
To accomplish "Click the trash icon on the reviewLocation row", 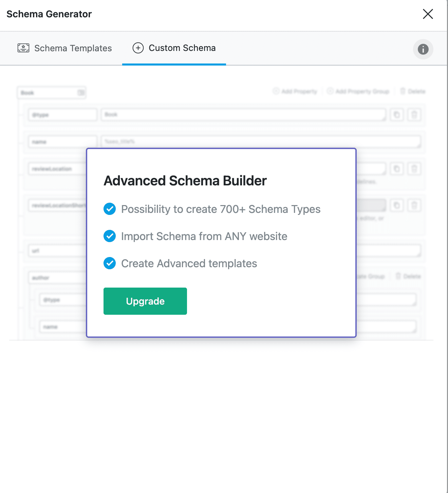I will click(414, 169).
